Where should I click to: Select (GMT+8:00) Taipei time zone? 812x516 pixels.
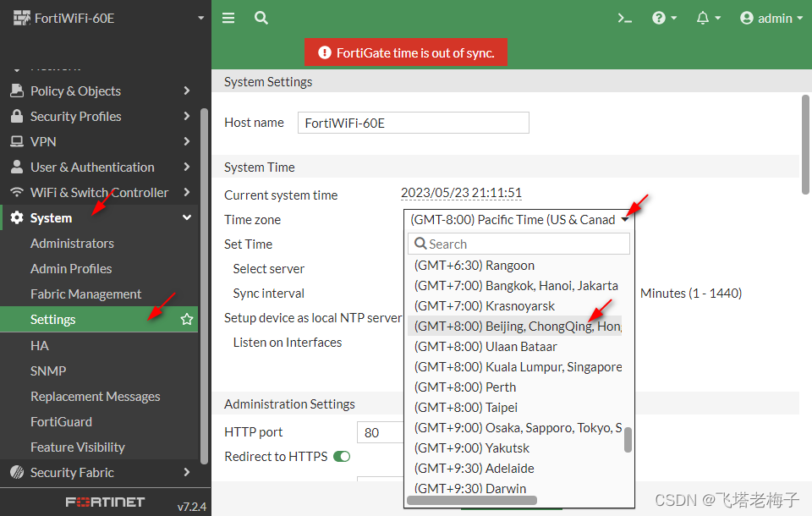(465, 407)
